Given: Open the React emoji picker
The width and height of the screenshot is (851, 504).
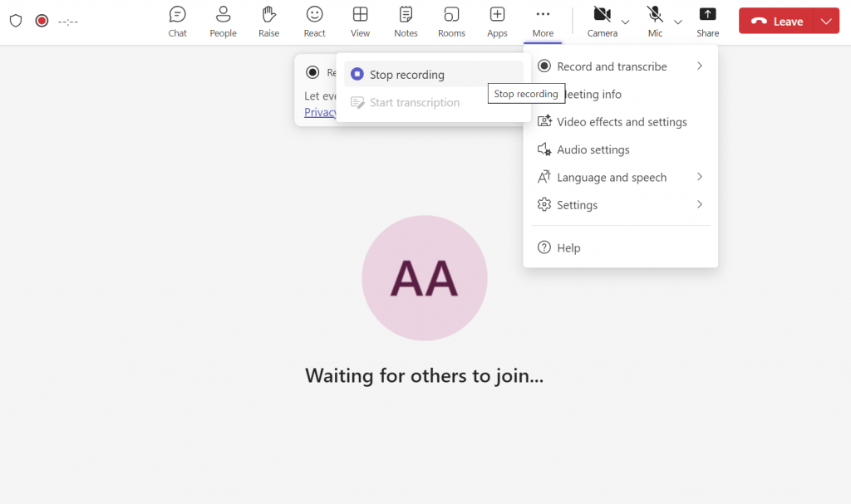Looking at the screenshot, I should pyautogui.click(x=314, y=21).
